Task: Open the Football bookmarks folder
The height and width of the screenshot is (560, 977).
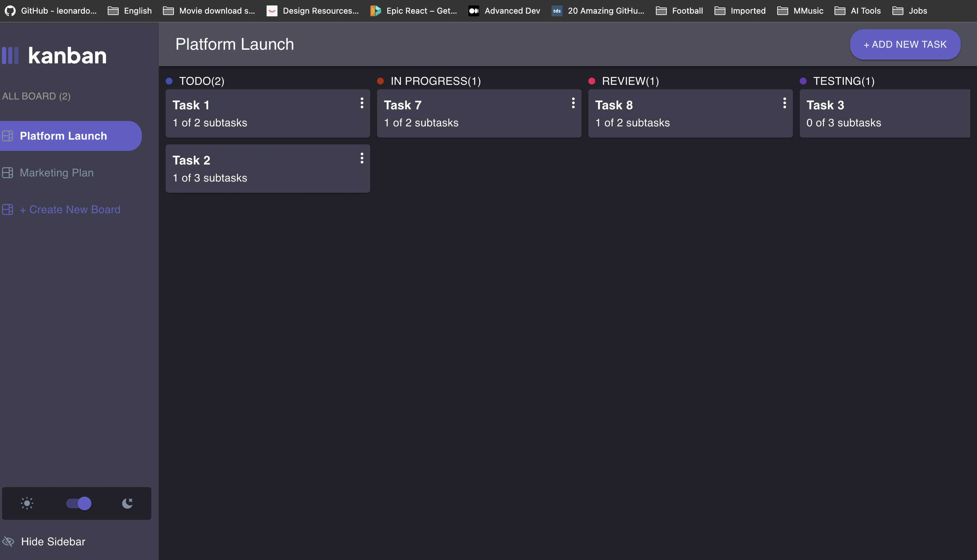Action: point(679,11)
